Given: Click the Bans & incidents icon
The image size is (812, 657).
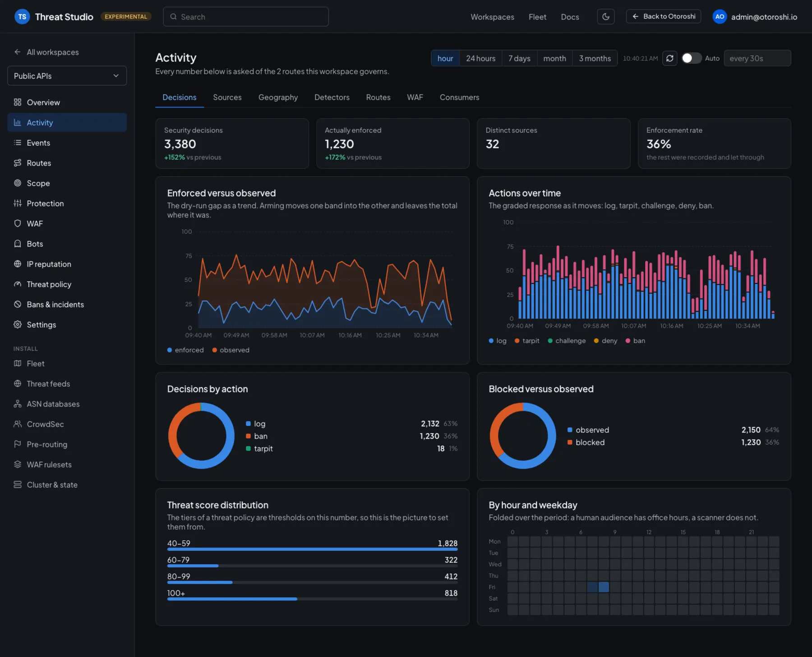Looking at the screenshot, I should 18,305.
